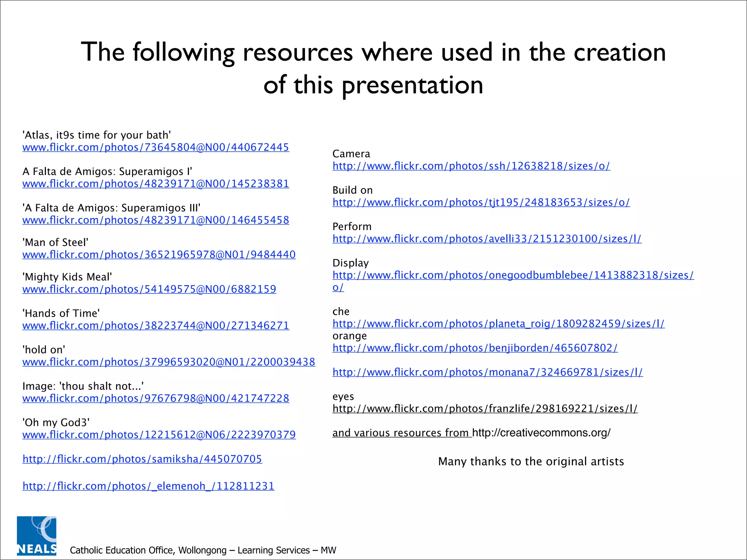Open the Mighty Kids Meal flickr link
This screenshot has width=747, height=560.
pos(149,289)
